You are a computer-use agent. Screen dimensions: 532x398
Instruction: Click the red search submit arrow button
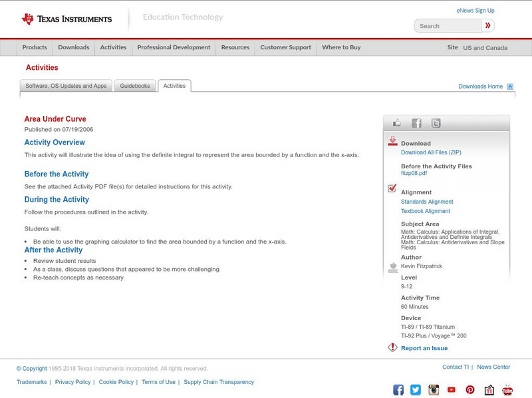pyautogui.click(x=488, y=26)
